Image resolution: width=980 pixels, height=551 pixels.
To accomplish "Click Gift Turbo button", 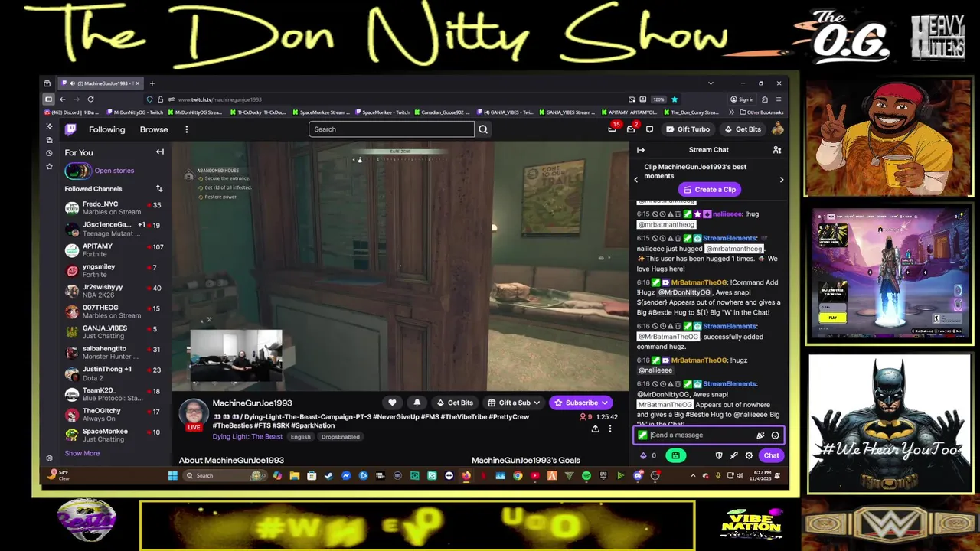I will click(688, 129).
